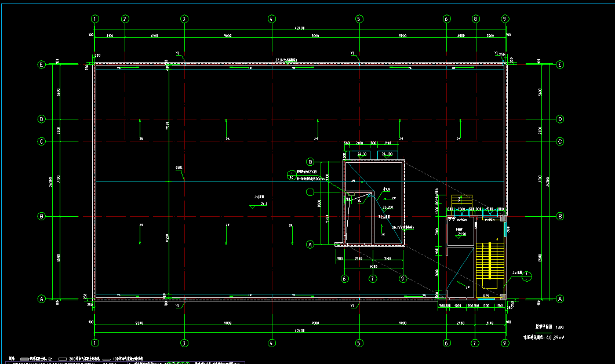
Task: Select the 62400 overall dimension at the bottom
Action: 300,330
